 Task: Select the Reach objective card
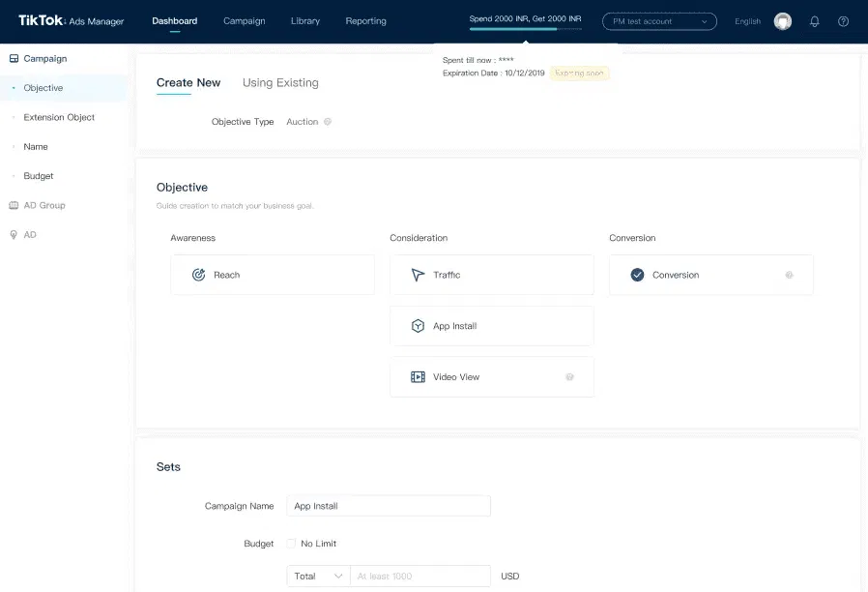(x=272, y=275)
